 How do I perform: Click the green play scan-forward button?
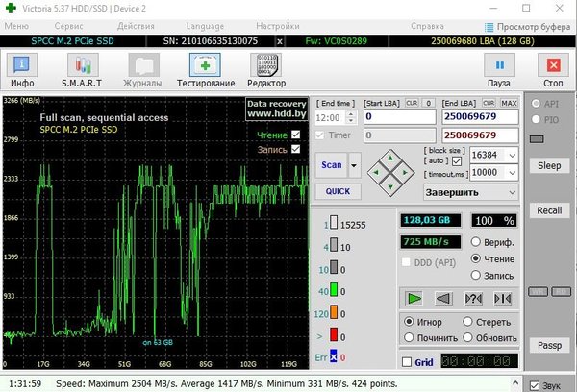[x=414, y=299]
